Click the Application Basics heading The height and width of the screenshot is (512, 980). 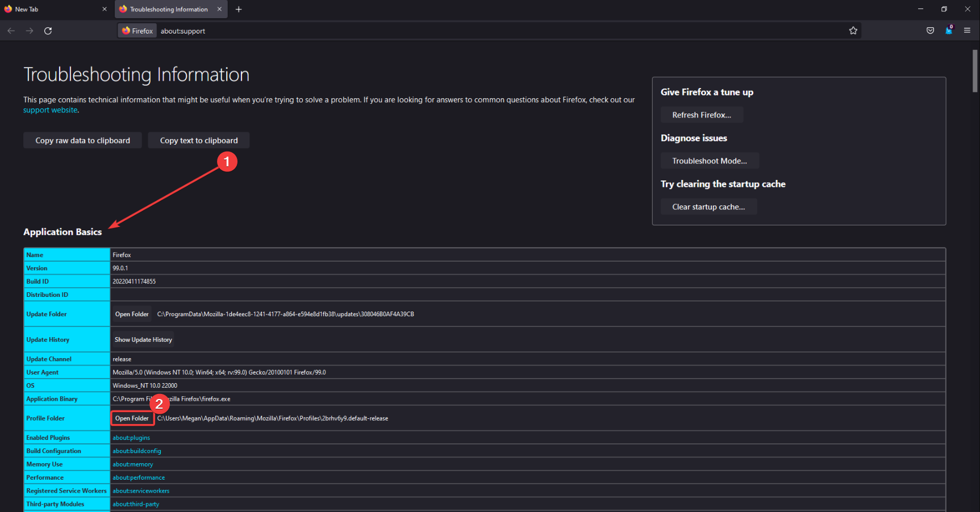tap(62, 232)
